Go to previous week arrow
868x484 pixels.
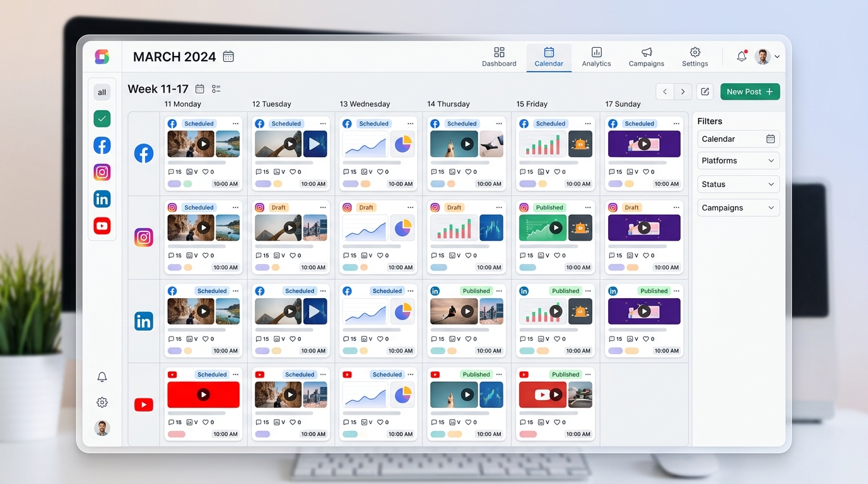tap(665, 91)
